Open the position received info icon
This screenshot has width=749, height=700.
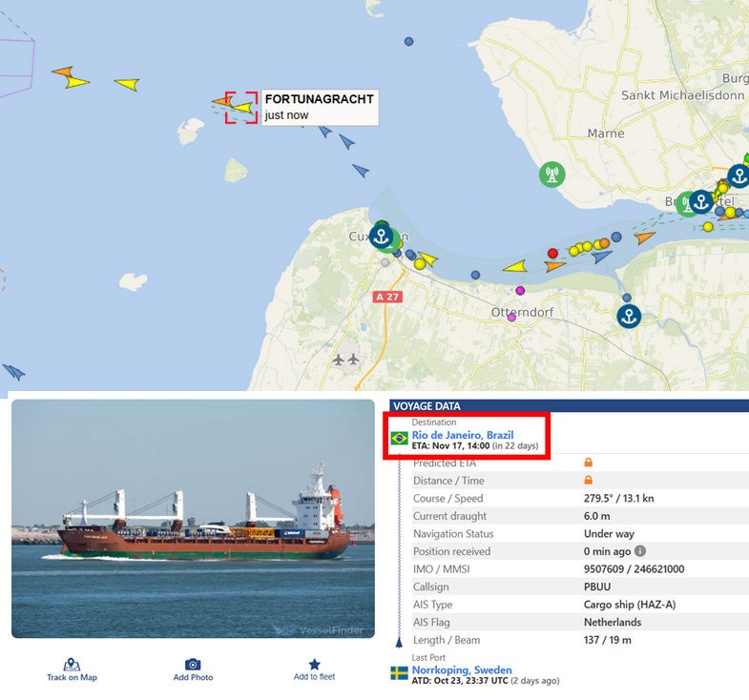640,551
